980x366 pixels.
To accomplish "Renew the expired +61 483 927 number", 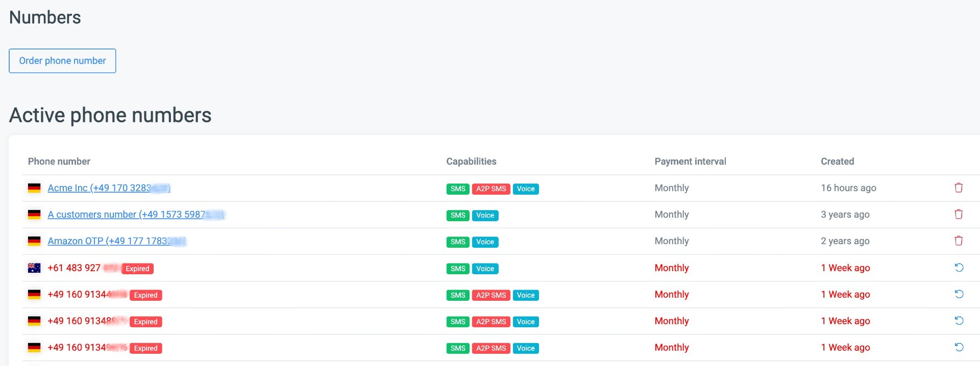I will point(959,268).
